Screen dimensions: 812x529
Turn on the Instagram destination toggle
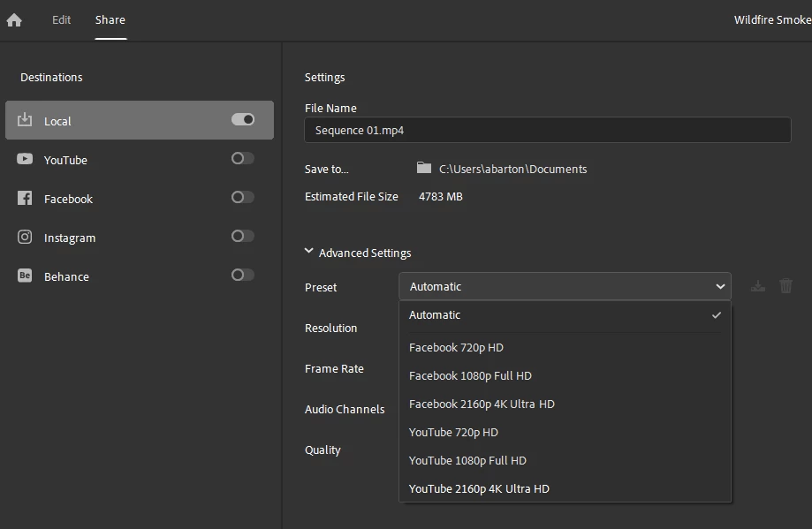point(243,236)
